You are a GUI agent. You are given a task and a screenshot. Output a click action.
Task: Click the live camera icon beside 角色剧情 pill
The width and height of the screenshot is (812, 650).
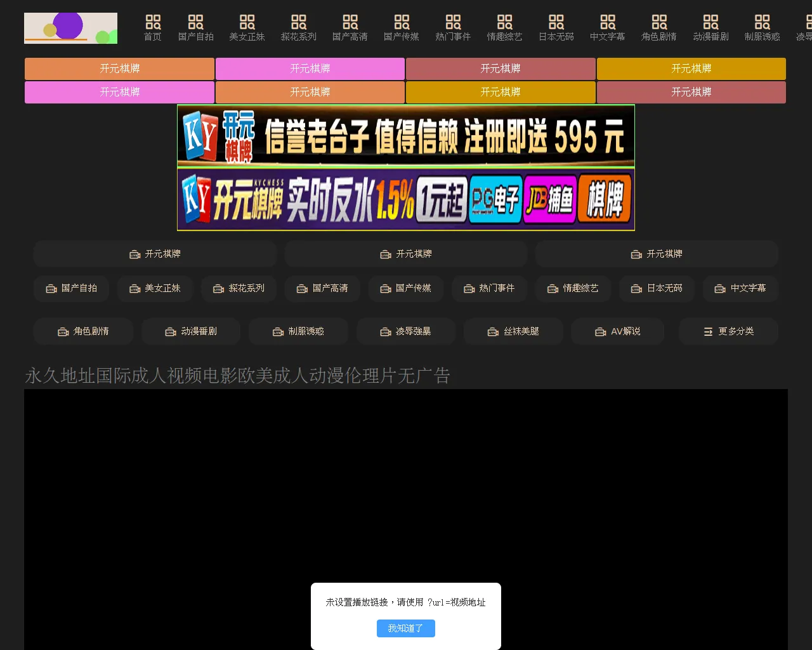[63, 332]
